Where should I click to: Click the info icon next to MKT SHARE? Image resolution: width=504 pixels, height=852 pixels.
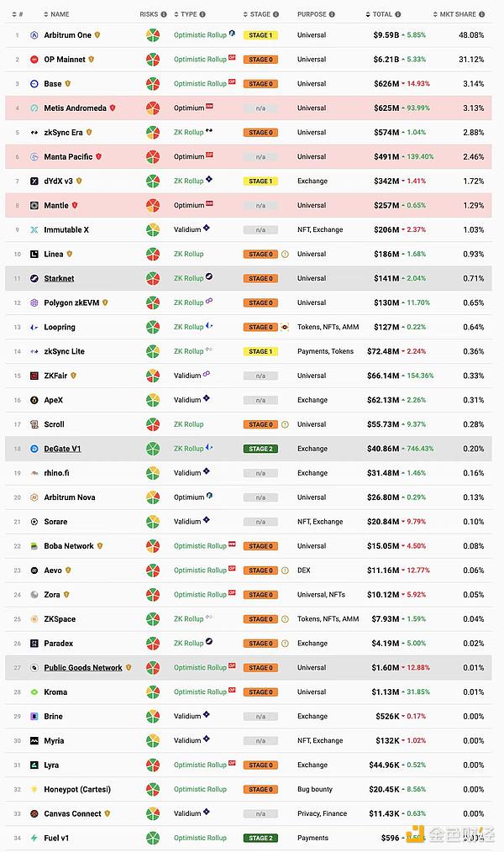coord(480,14)
